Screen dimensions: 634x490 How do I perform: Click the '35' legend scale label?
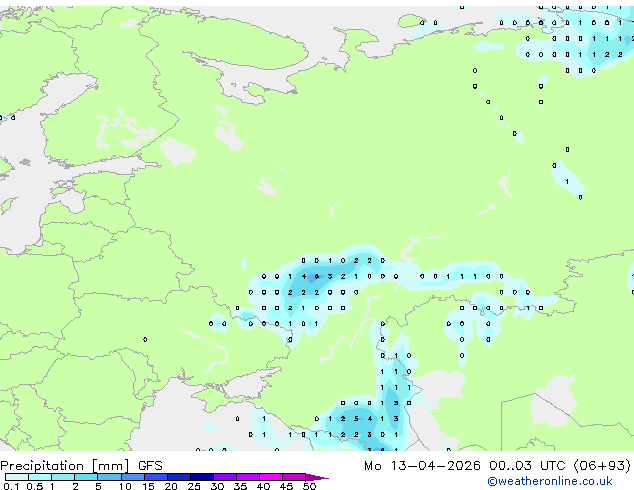[240, 486]
